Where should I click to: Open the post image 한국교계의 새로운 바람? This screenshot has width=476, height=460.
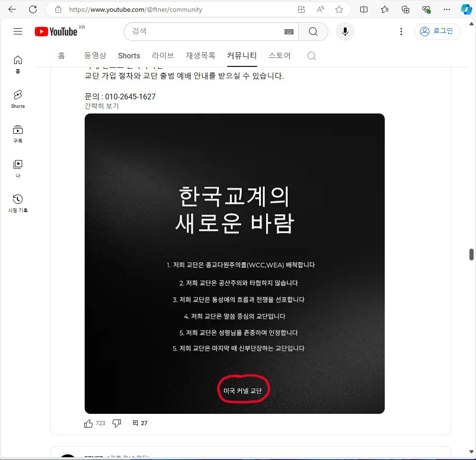point(234,263)
